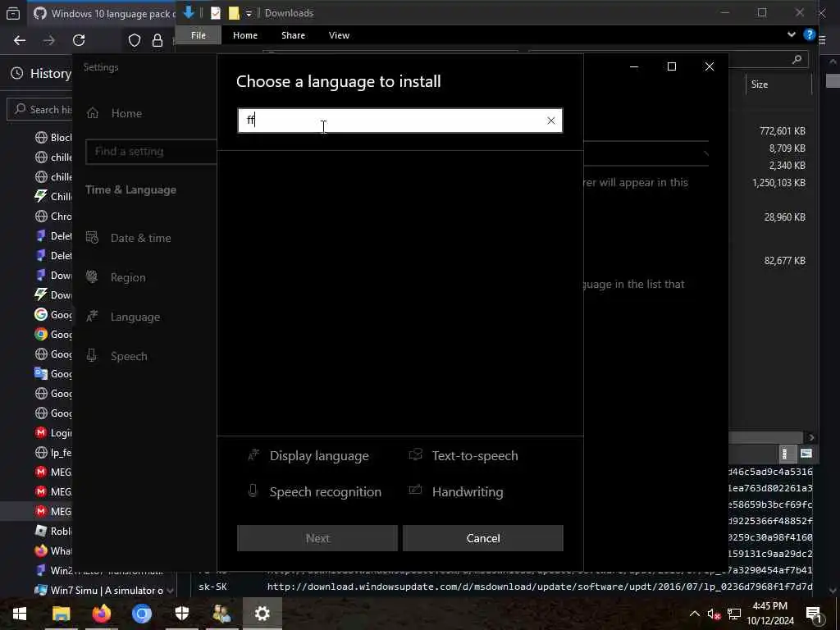Show hidden tray icons chevron
Image resolution: width=840 pixels, height=630 pixels.
coord(694,614)
